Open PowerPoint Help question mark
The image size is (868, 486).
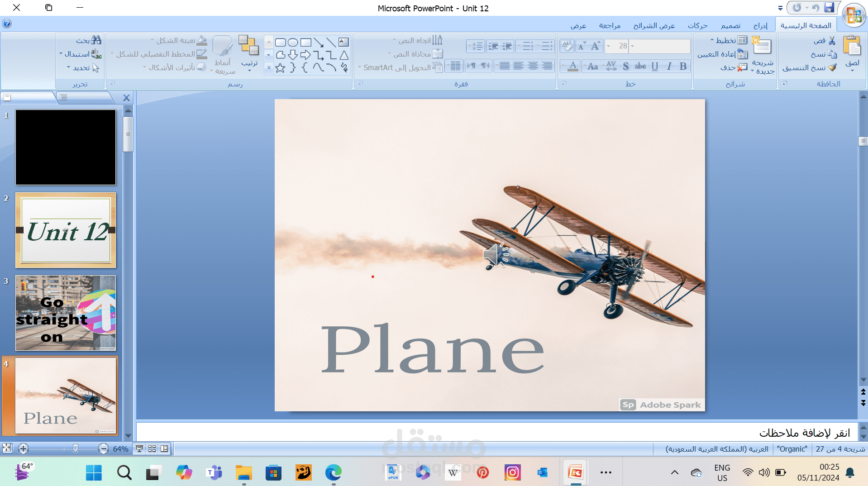[7, 24]
